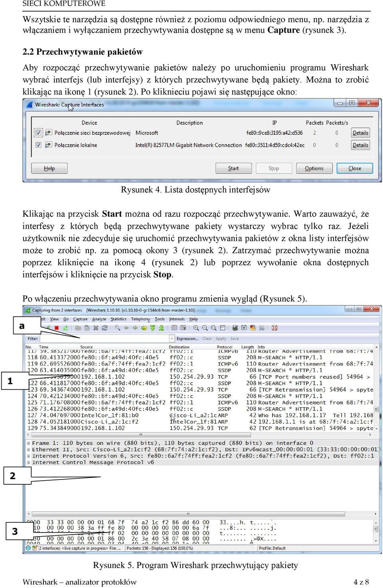
Task: Open the Analyze menu
Action: pos(99,319)
